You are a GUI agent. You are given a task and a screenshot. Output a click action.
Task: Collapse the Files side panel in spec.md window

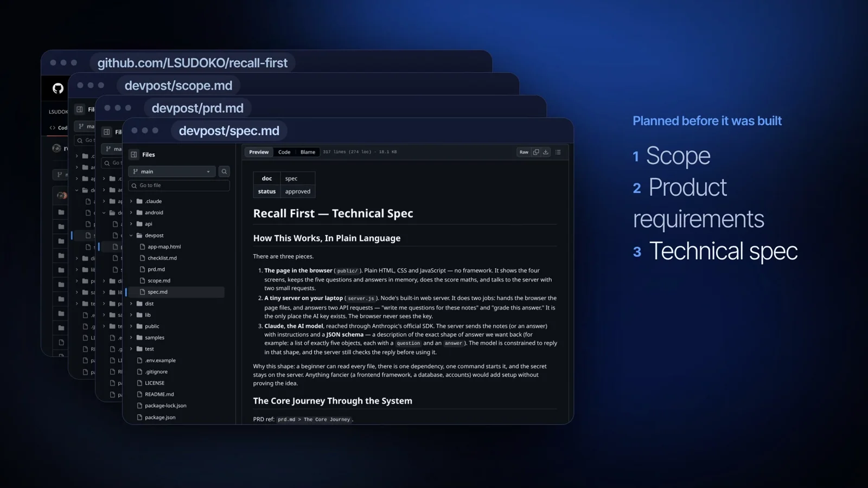coord(134,155)
